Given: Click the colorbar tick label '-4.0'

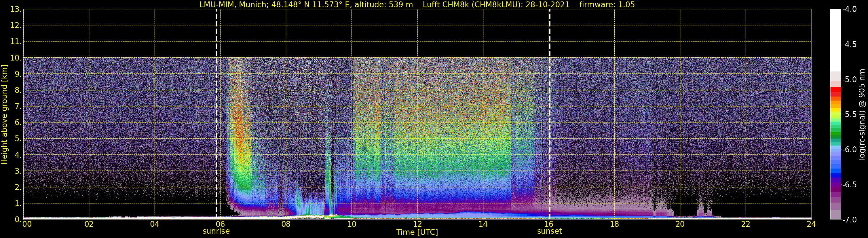Looking at the screenshot, I should pyautogui.click(x=849, y=9).
